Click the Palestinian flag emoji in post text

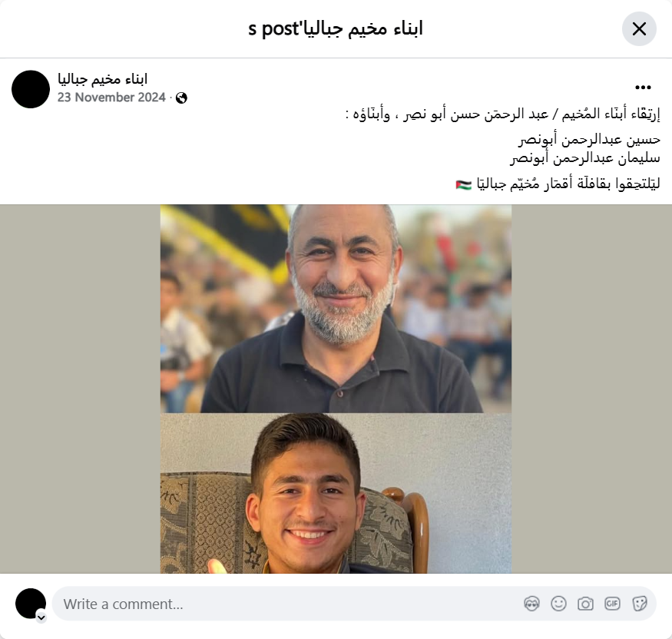click(463, 185)
